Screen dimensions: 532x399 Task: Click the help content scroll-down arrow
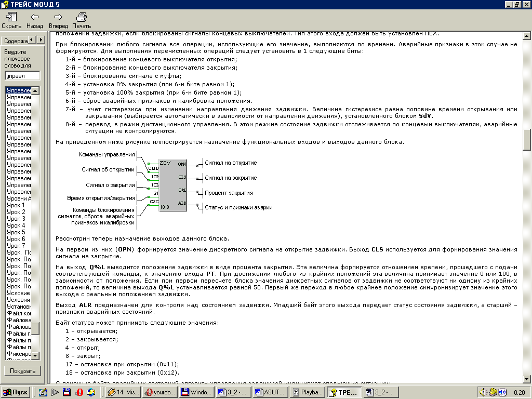pyautogui.click(x=527, y=379)
